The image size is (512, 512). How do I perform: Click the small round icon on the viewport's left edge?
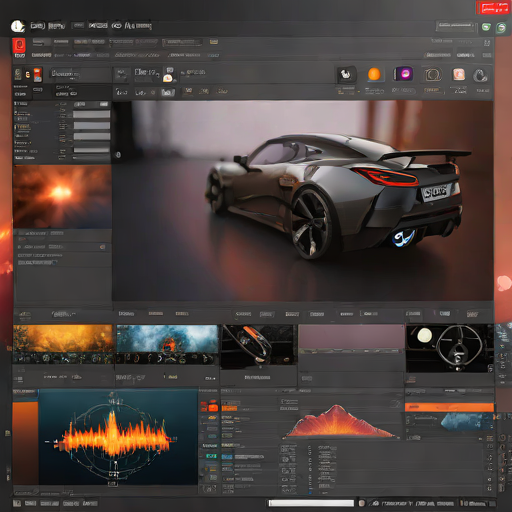click(x=118, y=155)
